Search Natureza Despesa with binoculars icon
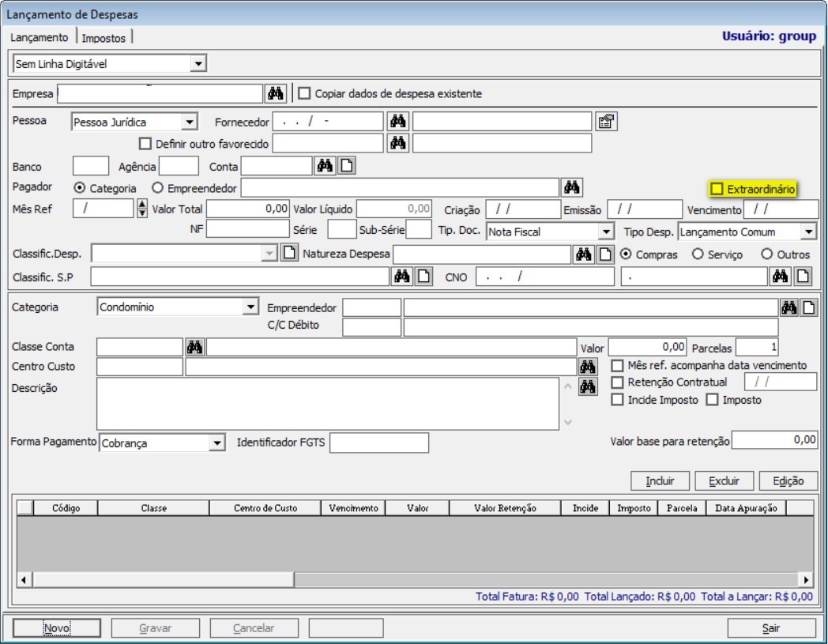The height and width of the screenshot is (644, 828). pos(583,254)
